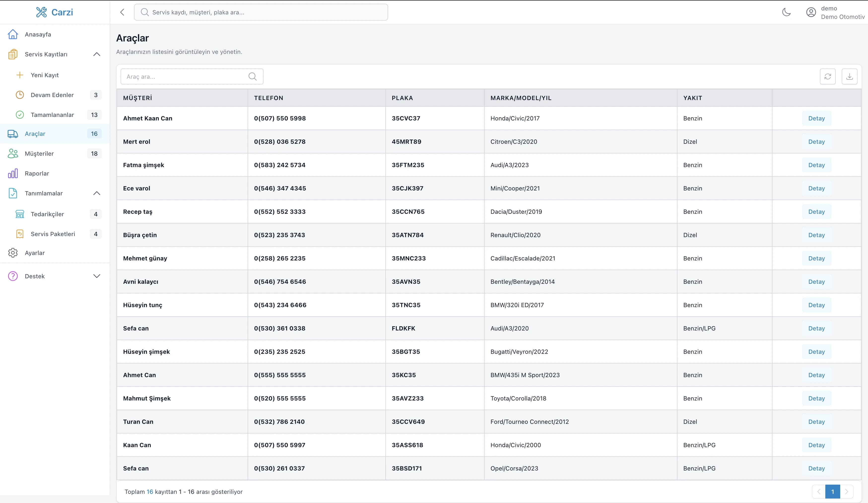This screenshot has width=868, height=503.
Task: Toggle dark mode moon icon
Action: click(x=786, y=12)
